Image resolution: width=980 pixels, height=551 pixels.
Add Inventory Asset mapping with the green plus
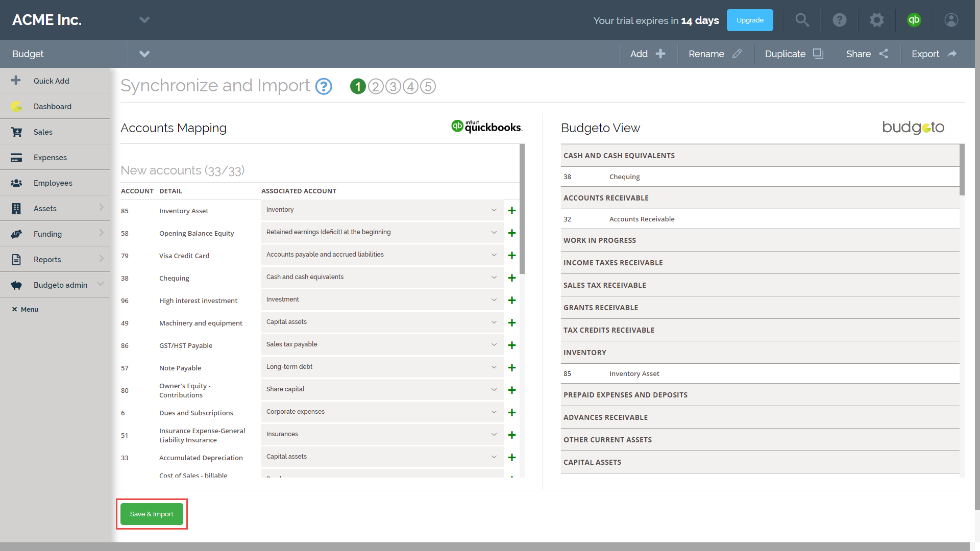[x=512, y=210]
